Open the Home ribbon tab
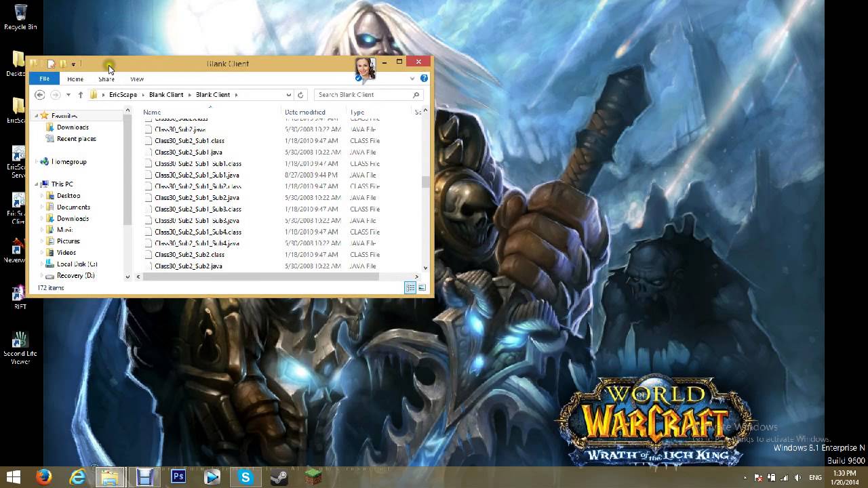868x488 pixels. [x=75, y=79]
